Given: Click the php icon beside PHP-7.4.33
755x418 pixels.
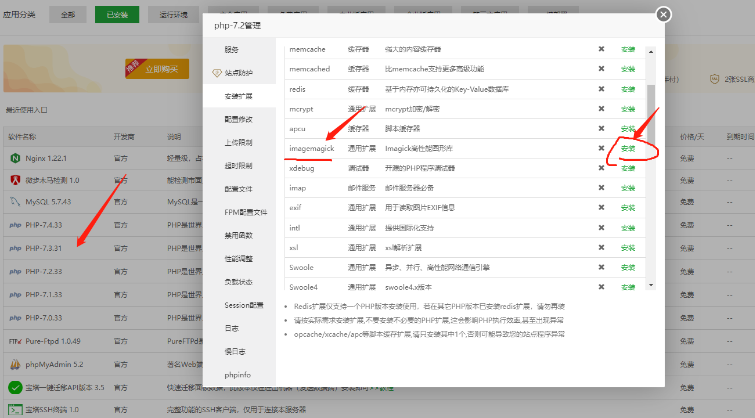Looking at the screenshot, I should [15, 225].
